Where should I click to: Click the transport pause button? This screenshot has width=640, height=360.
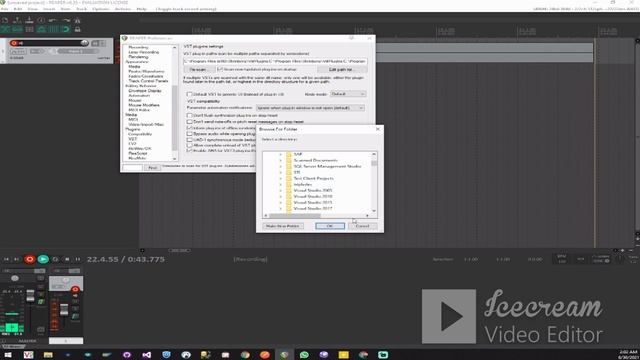point(78,259)
